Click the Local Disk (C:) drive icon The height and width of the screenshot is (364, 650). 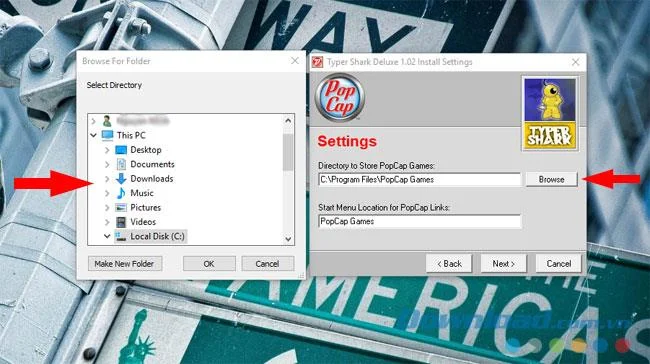click(x=121, y=236)
